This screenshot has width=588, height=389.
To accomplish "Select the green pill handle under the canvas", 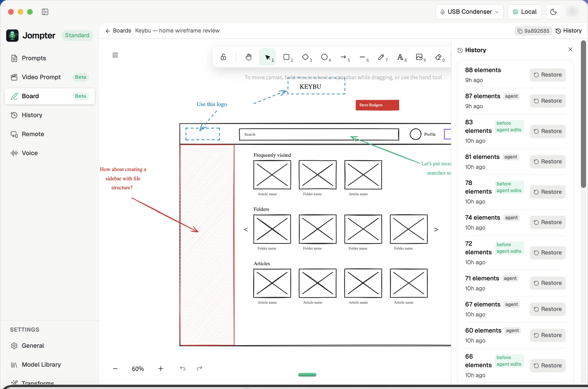I will click(x=307, y=375).
